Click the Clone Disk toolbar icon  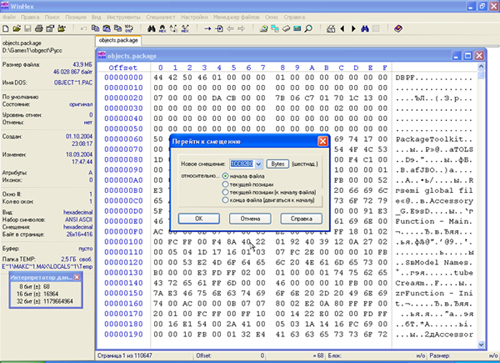click(x=275, y=29)
